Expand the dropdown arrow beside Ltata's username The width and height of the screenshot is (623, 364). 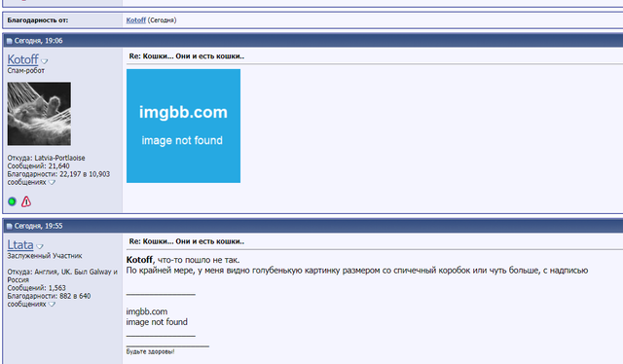pos(39,246)
